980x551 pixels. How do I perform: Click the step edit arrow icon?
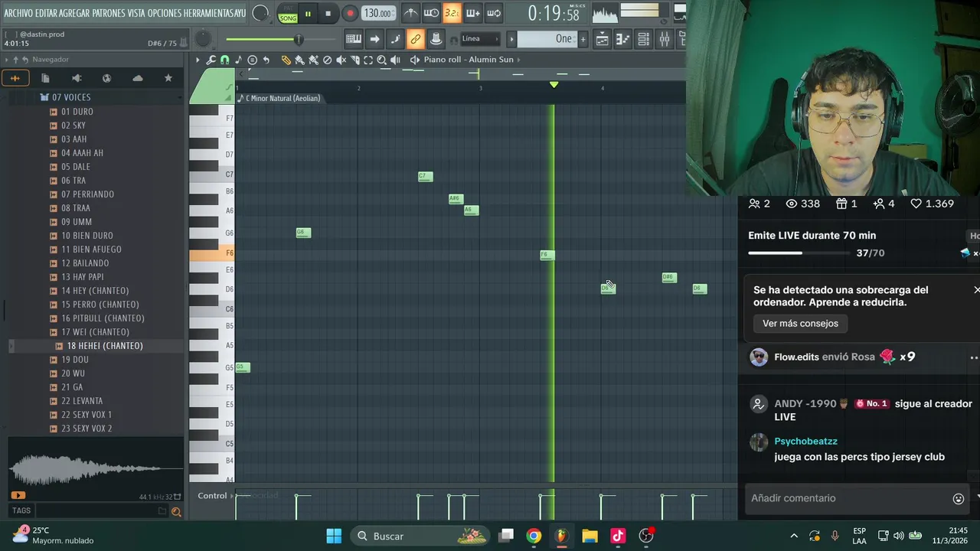pyautogui.click(x=374, y=39)
